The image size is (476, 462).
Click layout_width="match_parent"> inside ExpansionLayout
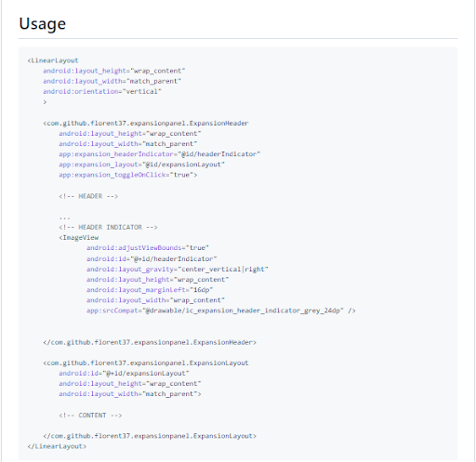point(130,394)
